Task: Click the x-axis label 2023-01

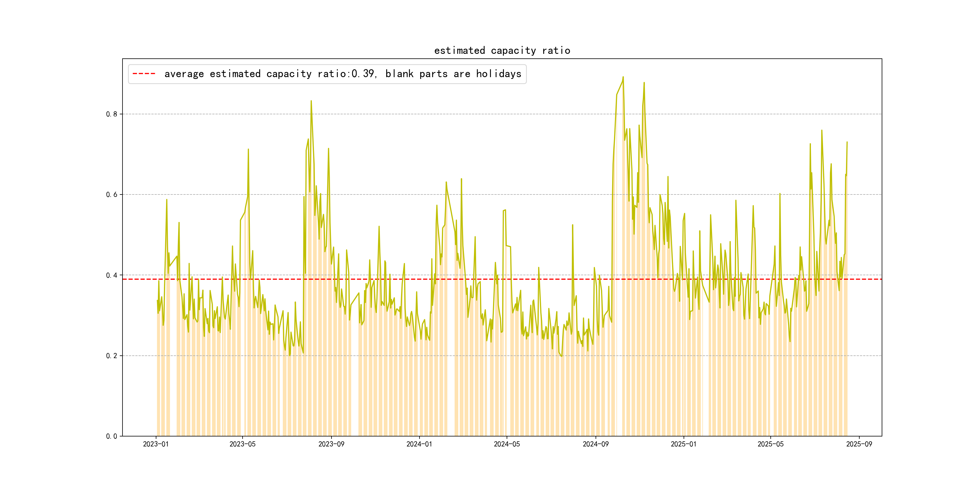Action: [155, 444]
